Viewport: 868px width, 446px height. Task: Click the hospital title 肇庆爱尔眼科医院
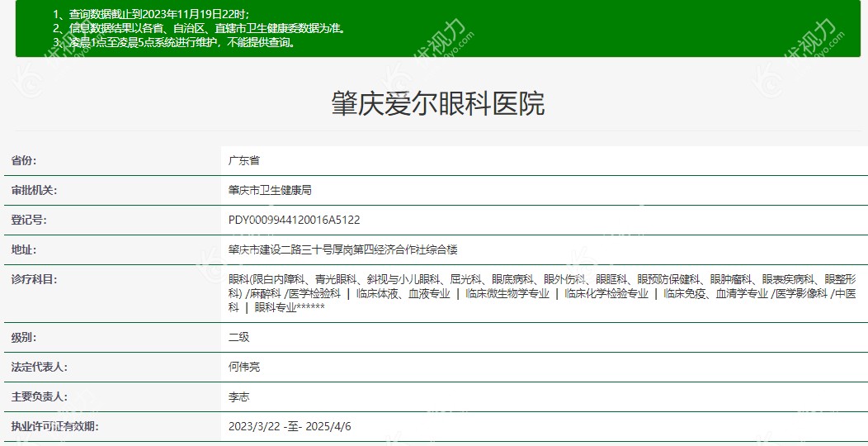pyautogui.click(x=438, y=103)
